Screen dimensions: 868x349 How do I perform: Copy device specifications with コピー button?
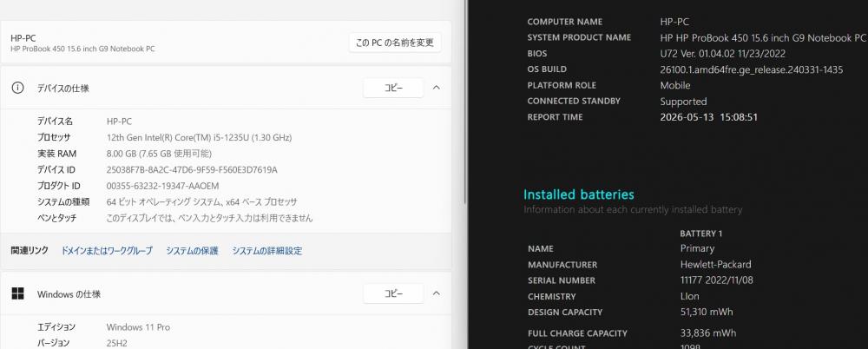[x=393, y=88]
